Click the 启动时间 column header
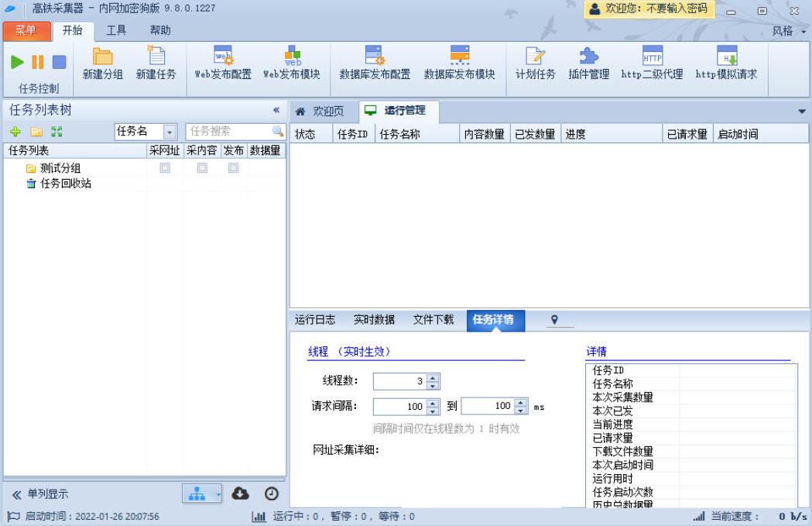Screen dimensions: 812x526 coord(760,134)
